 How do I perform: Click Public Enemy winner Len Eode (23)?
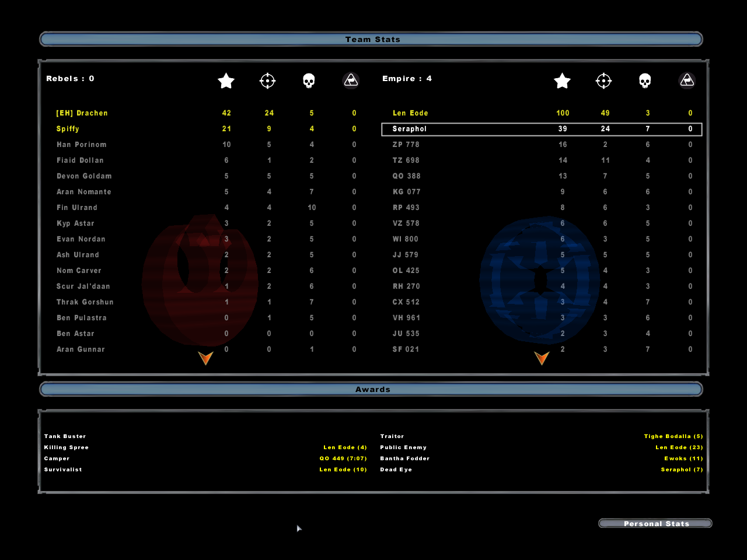coord(679,447)
